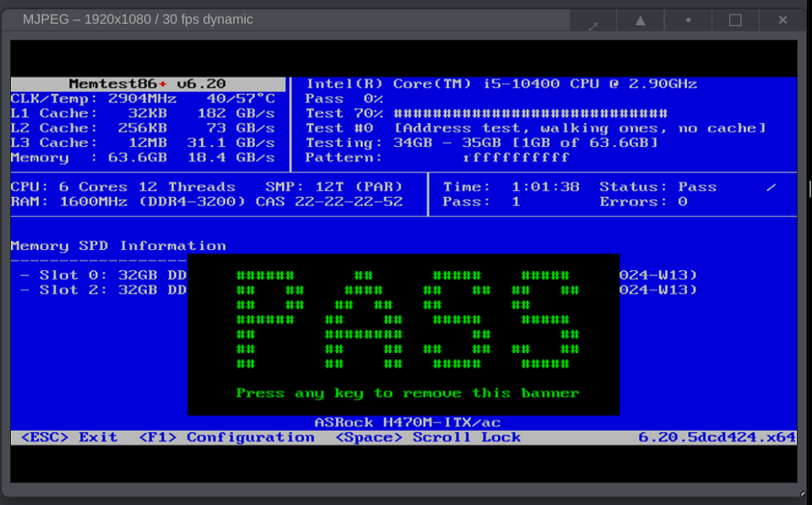Image resolution: width=812 pixels, height=505 pixels.
Task: Click the ASRock H470M-ITX/ac motherboard label
Action: [408, 422]
